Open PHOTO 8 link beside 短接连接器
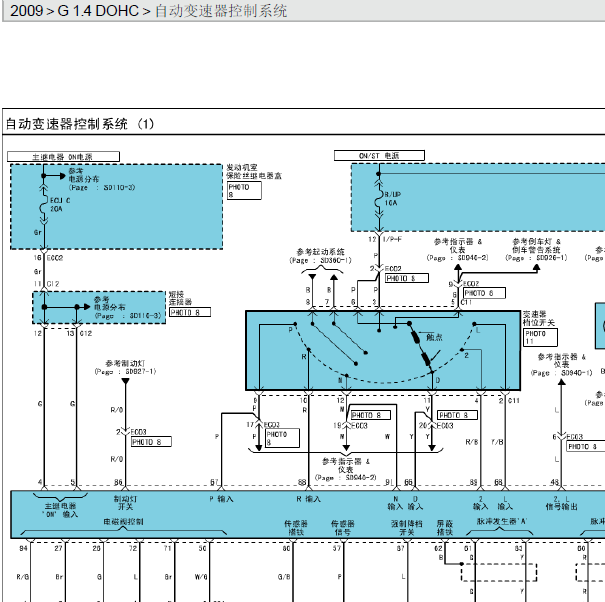Image resolution: width=605 pixels, height=602 pixels. [x=190, y=312]
